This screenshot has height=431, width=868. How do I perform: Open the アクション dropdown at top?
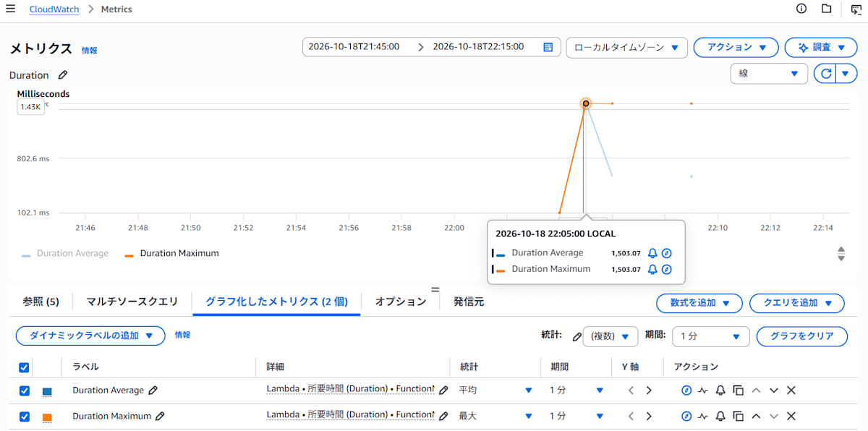[736, 47]
